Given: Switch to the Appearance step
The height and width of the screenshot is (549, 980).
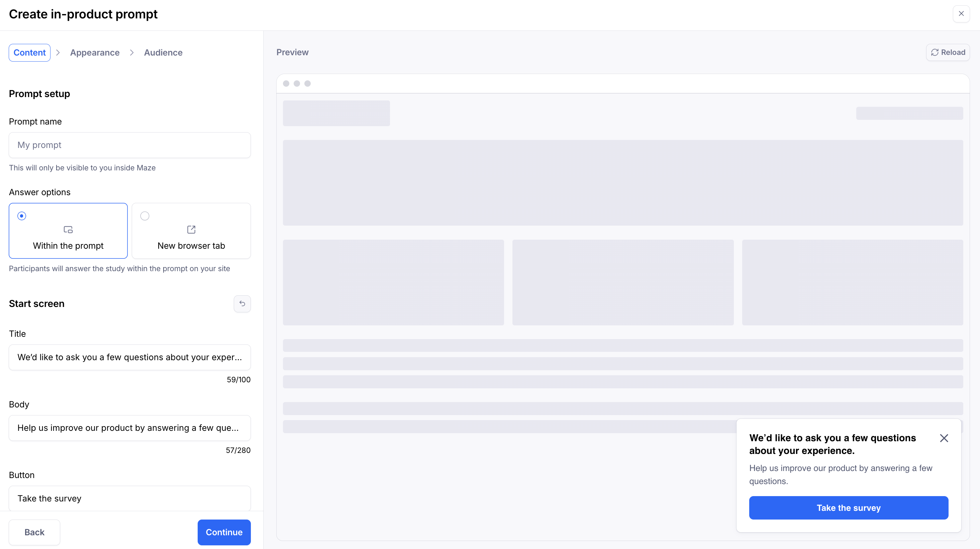Looking at the screenshot, I should point(95,53).
